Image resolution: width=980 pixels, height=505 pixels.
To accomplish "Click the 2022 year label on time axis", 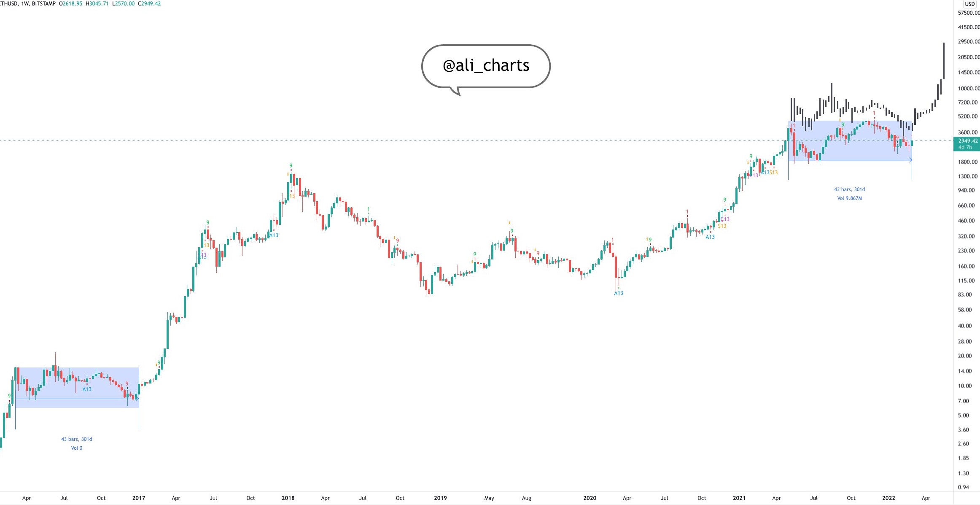I will tap(888, 498).
